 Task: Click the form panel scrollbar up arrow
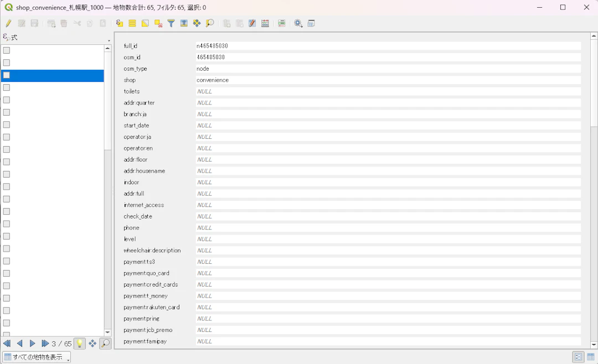[x=594, y=36]
